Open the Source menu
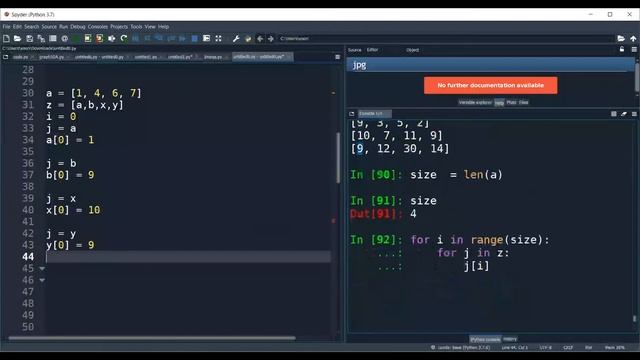The image size is (640, 360). (x=49, y=27)
